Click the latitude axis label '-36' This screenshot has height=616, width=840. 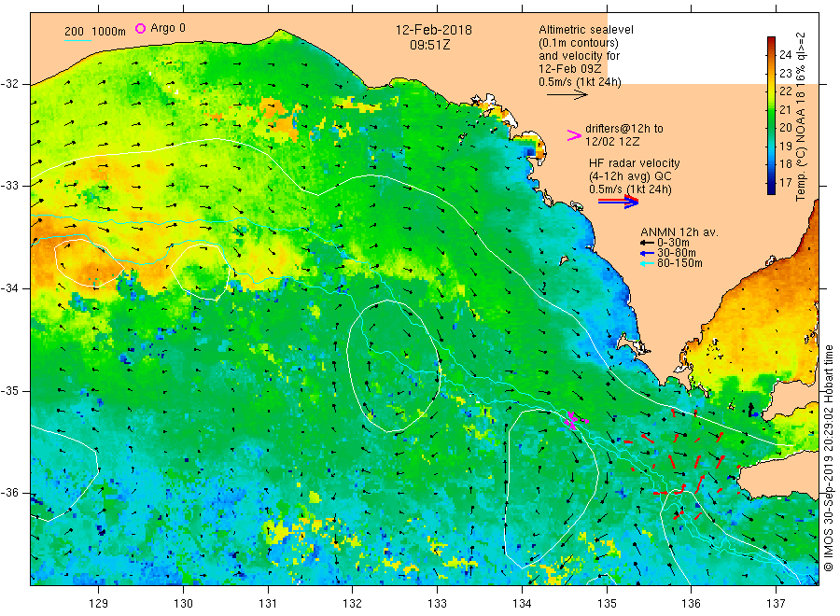tap(9, 493)
